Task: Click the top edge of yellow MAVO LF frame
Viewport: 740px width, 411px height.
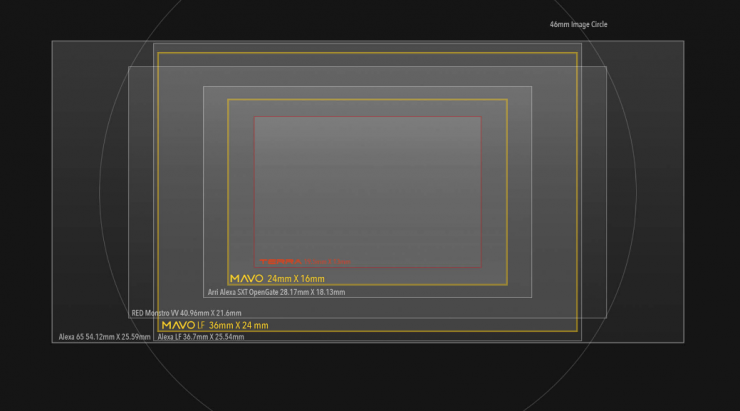Action: [x=367, y=52]
